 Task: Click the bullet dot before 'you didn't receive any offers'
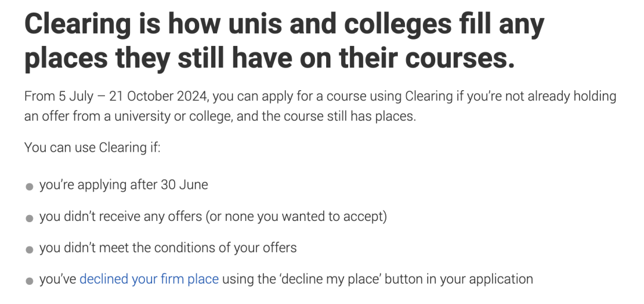29,219
